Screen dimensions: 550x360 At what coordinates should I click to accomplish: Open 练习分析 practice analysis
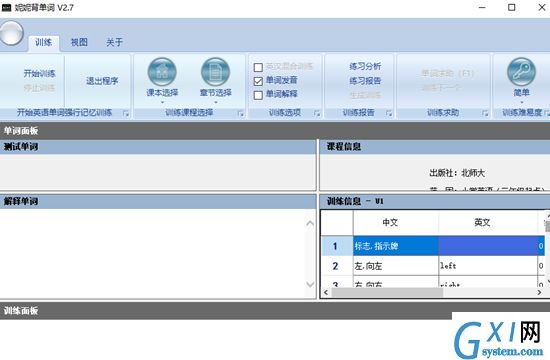(365, 66)
